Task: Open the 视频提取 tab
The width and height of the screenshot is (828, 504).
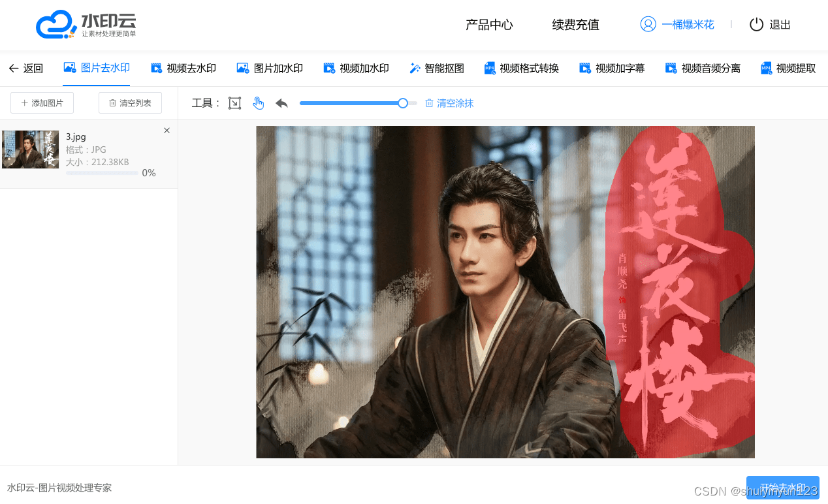Action: [x=788, y=68]
